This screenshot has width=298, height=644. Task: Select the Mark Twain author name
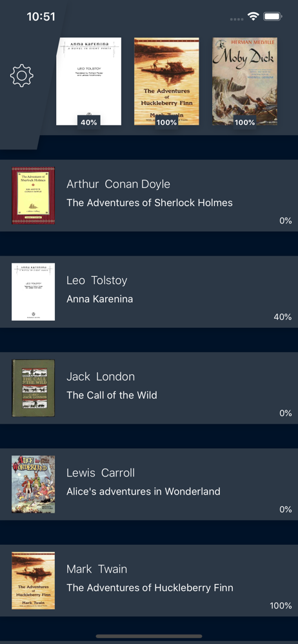coord(97,569)
